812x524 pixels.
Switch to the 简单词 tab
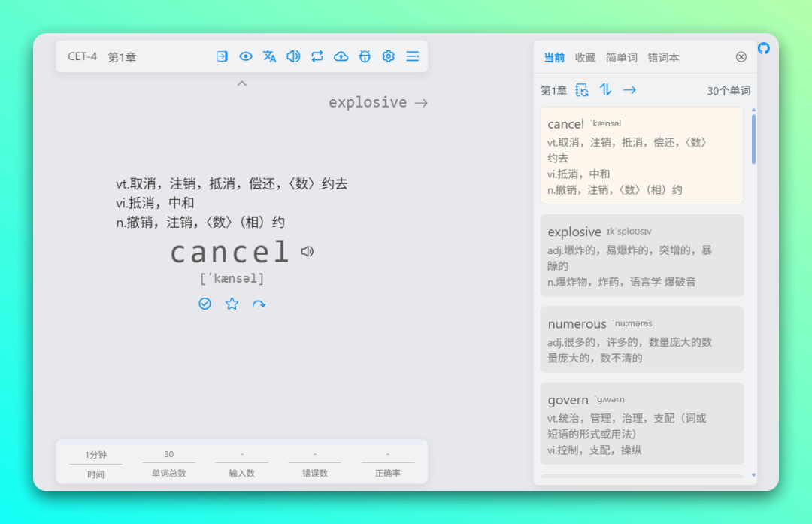tap(622, 57)
